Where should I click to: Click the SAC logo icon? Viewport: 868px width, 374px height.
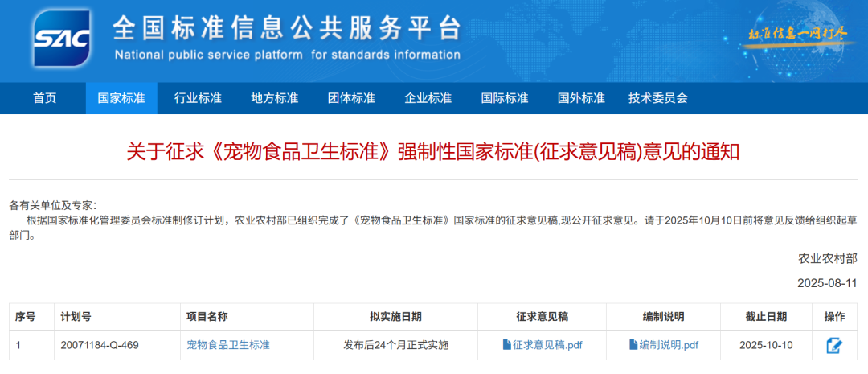pos(61,39)
